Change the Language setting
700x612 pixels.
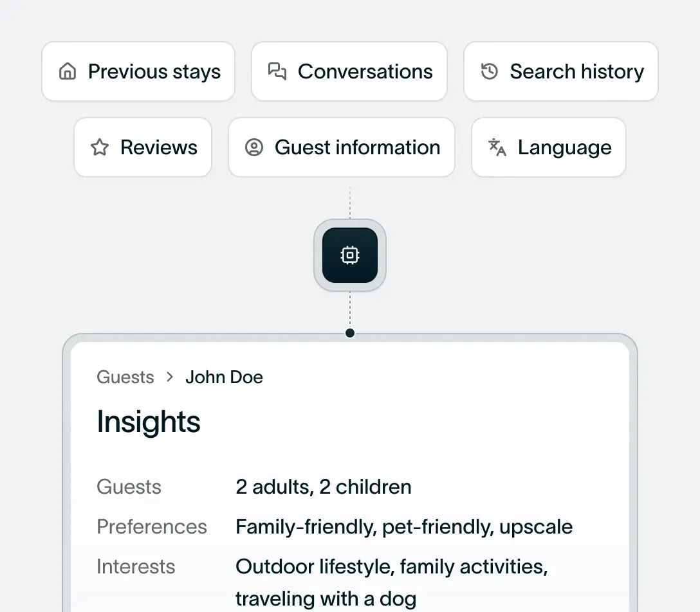click(548, 147)
